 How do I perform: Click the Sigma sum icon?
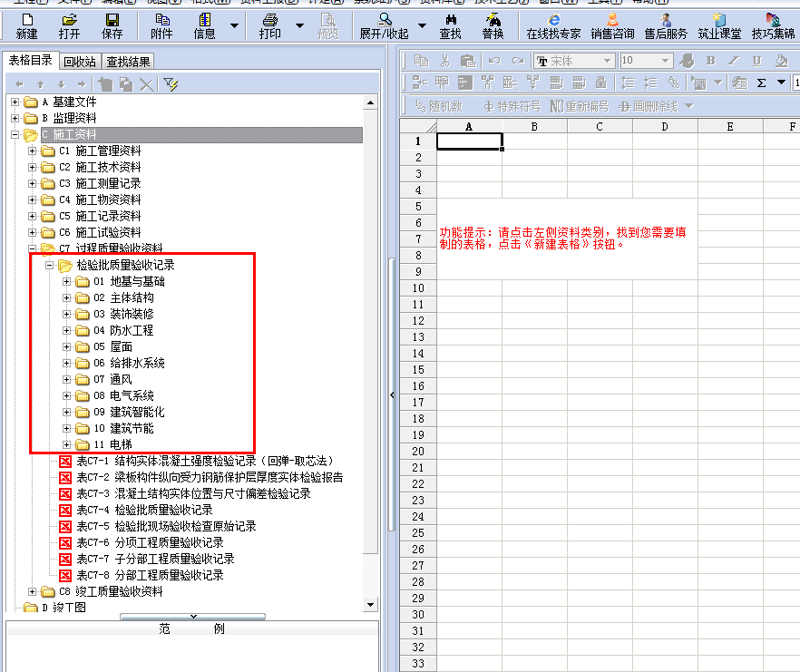[x=761, y=83]
